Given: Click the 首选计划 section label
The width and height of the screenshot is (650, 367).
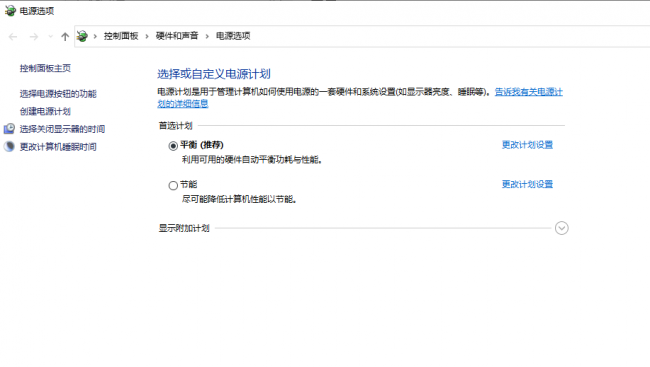Looking at the screenshot, I should click(176, 126).
